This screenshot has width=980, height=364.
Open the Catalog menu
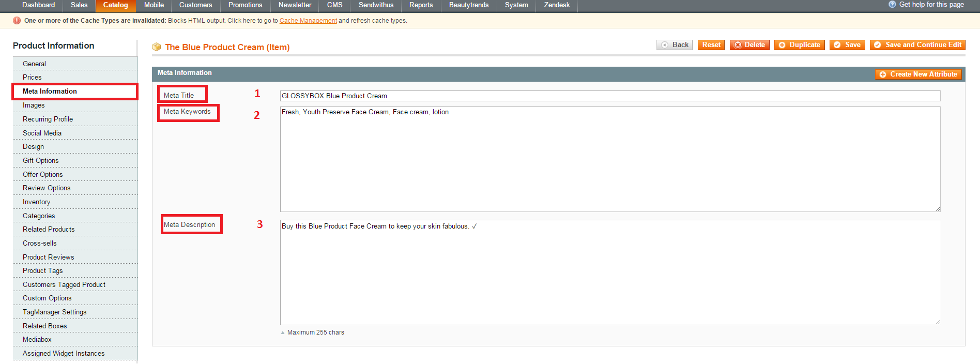[x=115, y=5]
